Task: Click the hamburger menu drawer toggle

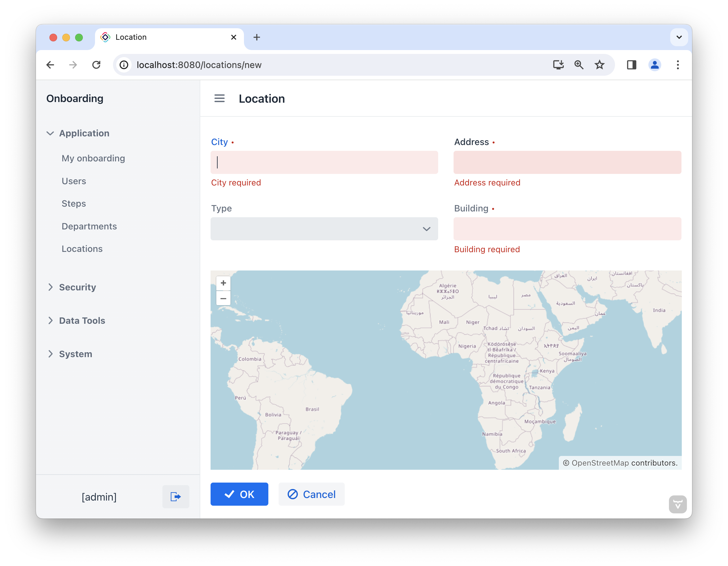Action: [219, 99]
